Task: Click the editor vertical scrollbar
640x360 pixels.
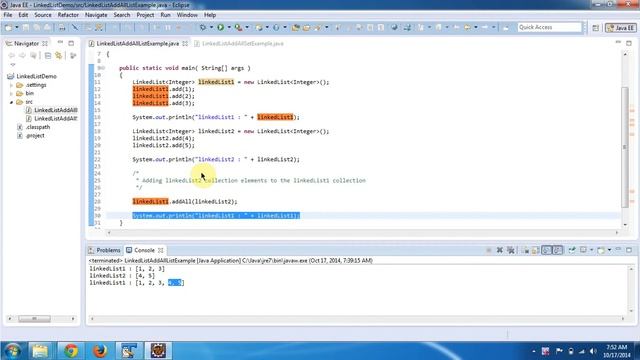Action: tap(625, 147)
